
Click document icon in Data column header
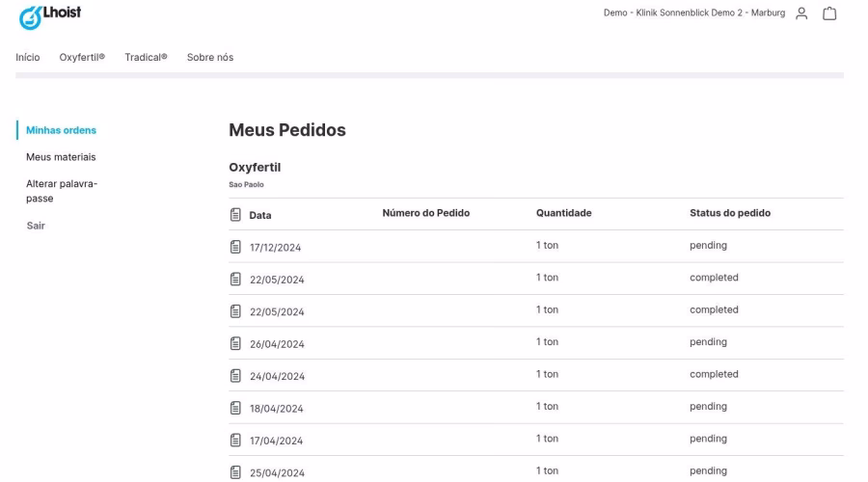[234, 214]
